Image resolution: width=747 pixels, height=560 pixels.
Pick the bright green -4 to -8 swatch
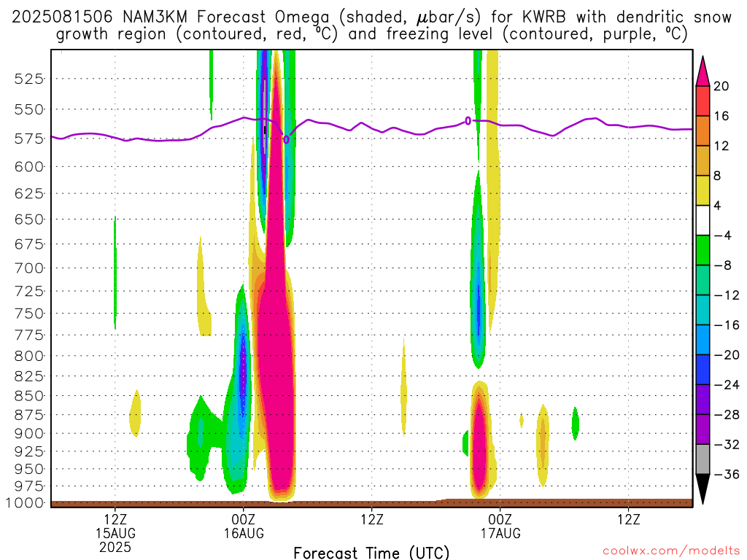pyautogui.click(x=703, y=250)
